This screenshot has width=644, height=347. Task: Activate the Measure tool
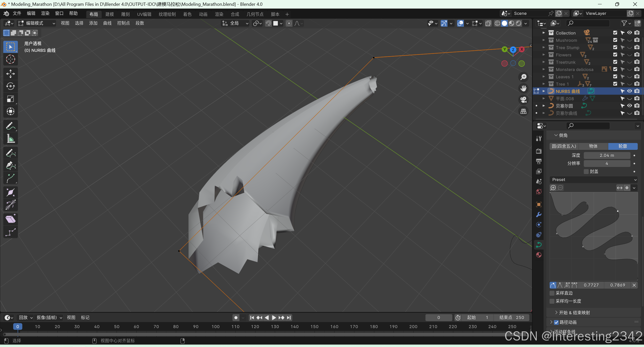pos(10,138)
